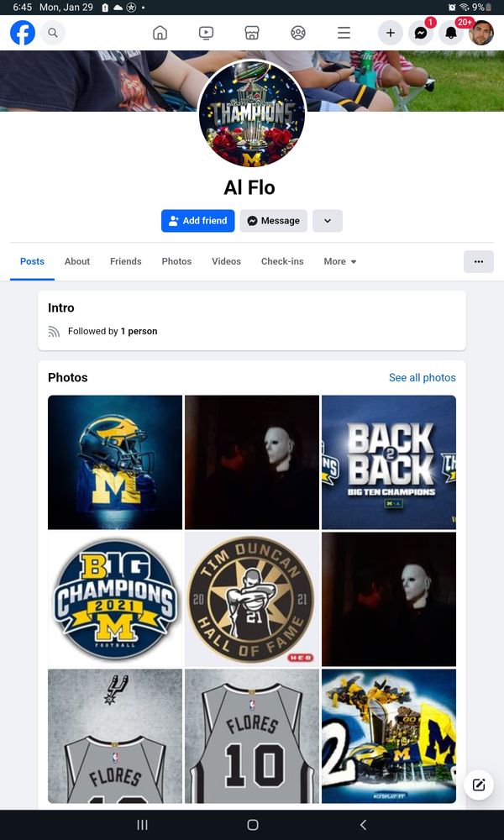The height and width of the screenshot is (840, 504).
Task: Follow the See all photos link
Action: [422, 378]
